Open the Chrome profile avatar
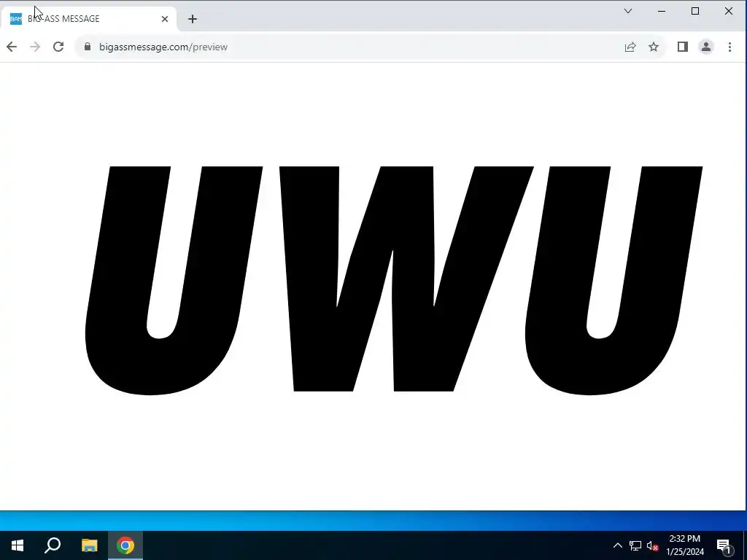 tap(706, 47)
